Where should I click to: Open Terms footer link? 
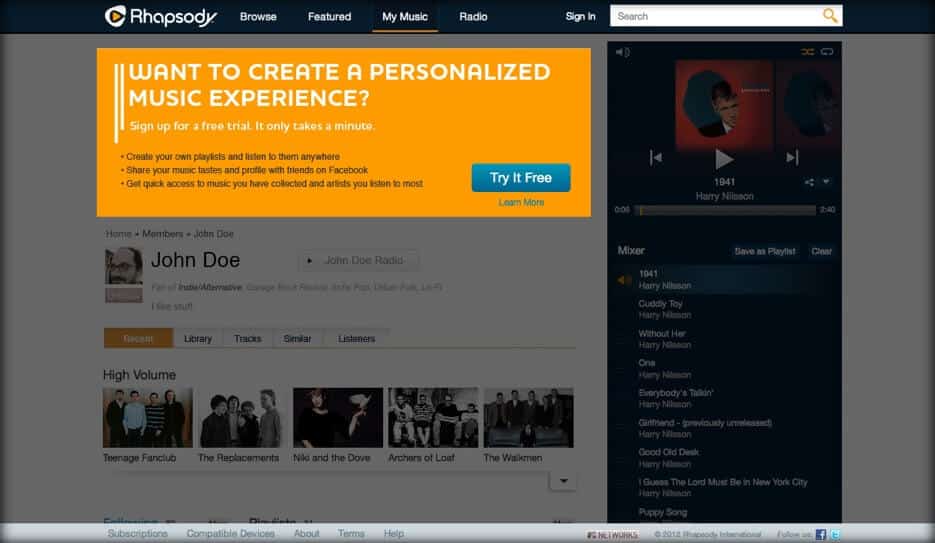[x=351, y=533]
